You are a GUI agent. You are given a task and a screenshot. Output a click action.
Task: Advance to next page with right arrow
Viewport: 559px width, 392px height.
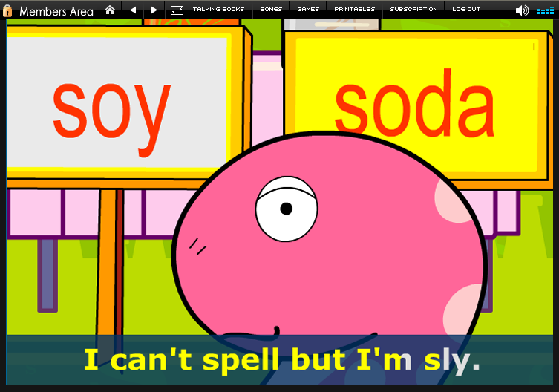154,10
